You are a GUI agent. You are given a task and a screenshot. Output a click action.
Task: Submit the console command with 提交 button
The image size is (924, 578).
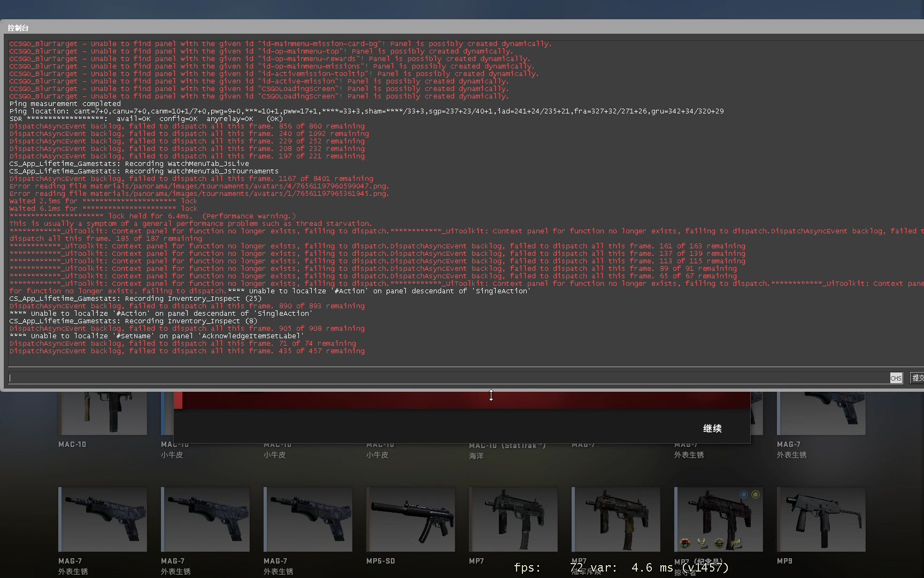pyautogui.click(x=917, y=378)
